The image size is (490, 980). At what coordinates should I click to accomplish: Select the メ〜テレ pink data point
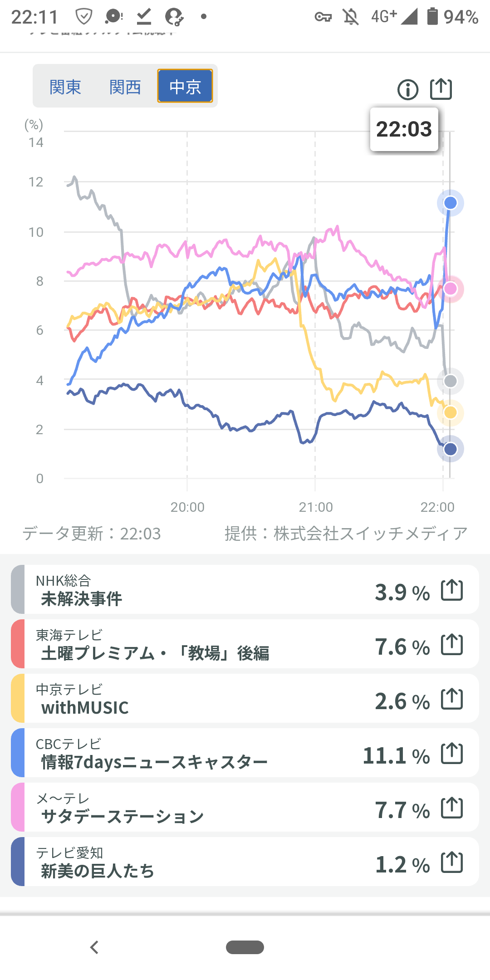tap(450, 289)
